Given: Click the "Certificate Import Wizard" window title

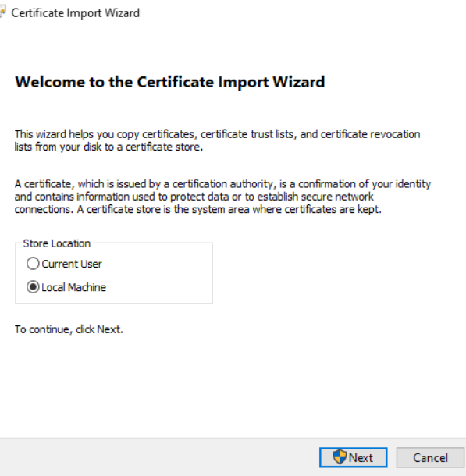Looking at the screenshot, I should click(x=75, y=13).
